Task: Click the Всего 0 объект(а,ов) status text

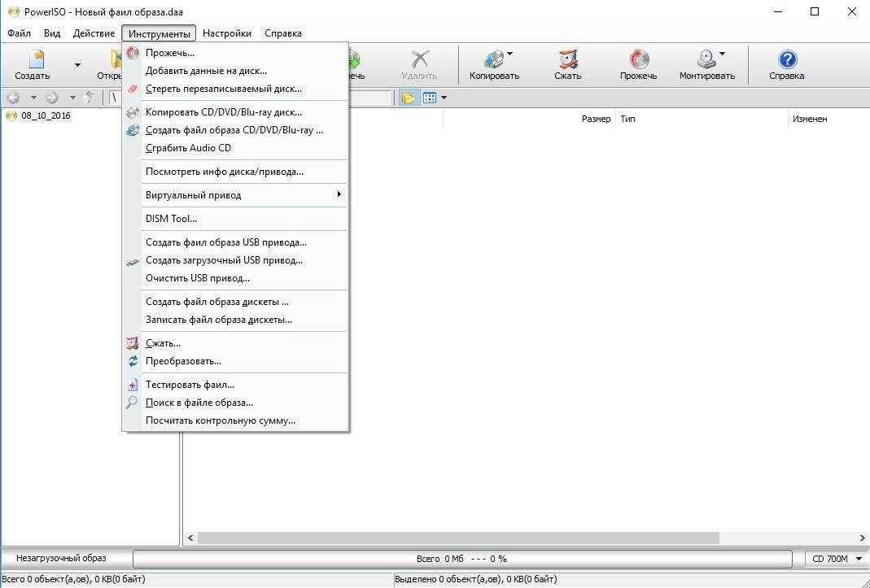Action: (x=73, y=580)
